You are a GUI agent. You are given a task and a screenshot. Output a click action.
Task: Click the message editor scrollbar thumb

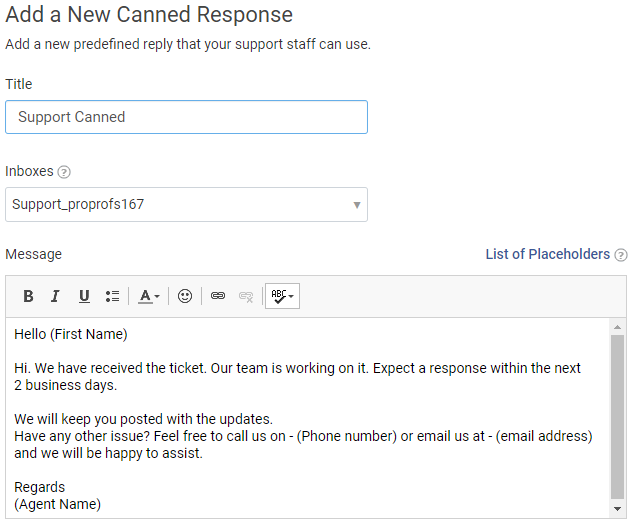618,415
